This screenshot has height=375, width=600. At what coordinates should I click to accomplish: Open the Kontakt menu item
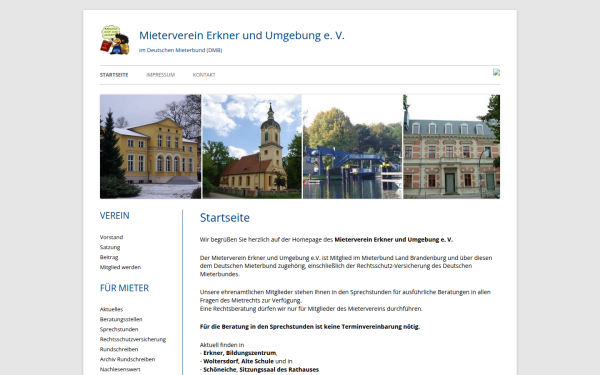click(204, 75)
